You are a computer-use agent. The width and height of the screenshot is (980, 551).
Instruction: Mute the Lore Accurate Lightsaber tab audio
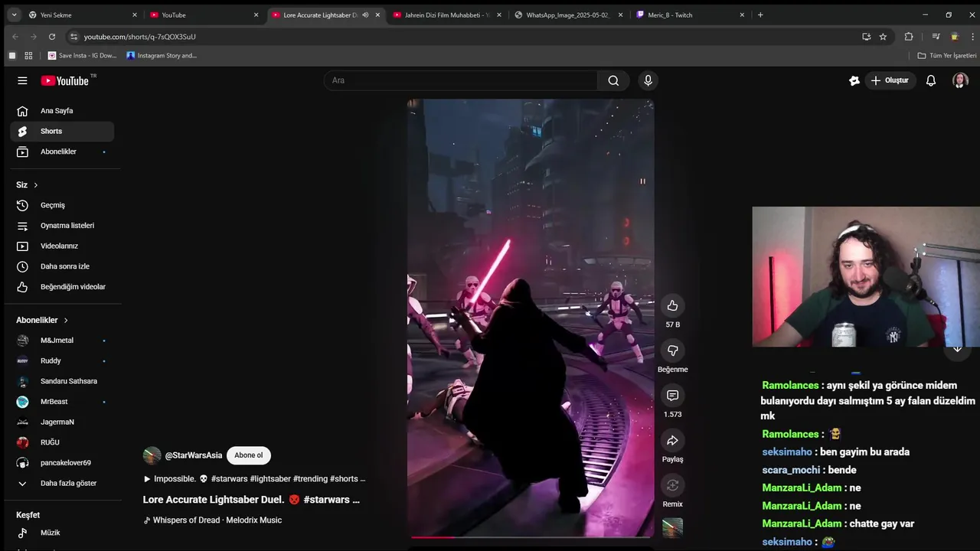pyautogui.click(x=365, y=15)
